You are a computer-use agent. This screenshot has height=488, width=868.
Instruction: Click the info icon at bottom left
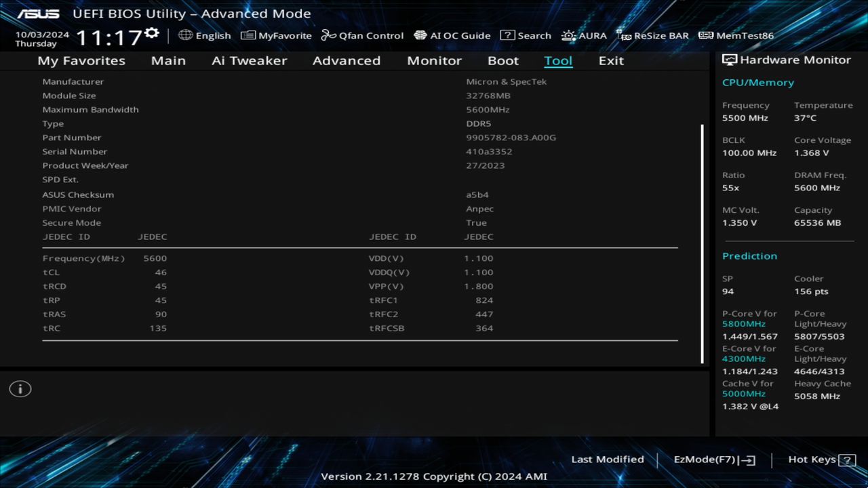[x=20, y=388]
